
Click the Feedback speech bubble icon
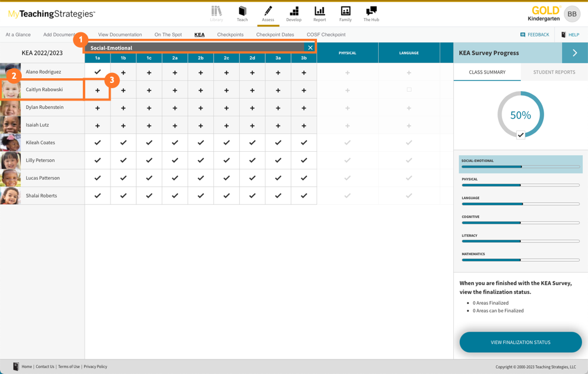coord(523,35)
